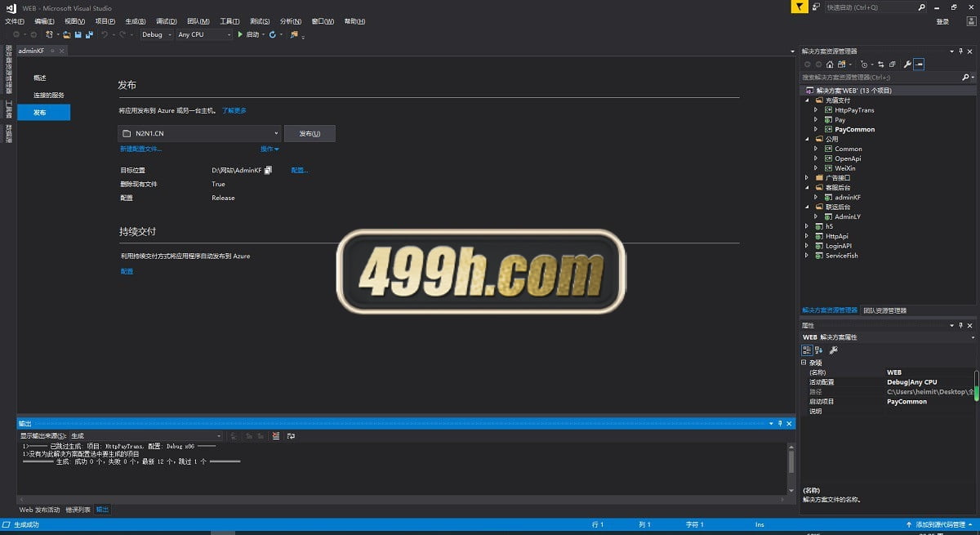Viewport: 980px width, 535px height.
Task: Toggle Preview Selected Items in Solution Explorer
Action: tap(919, 64)
